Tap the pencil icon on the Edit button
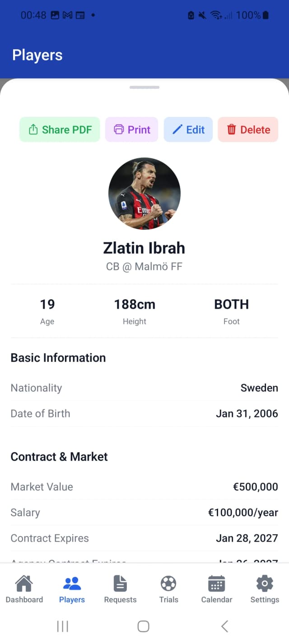The height and width of the screenshot is (644, 289). point(177,129)
